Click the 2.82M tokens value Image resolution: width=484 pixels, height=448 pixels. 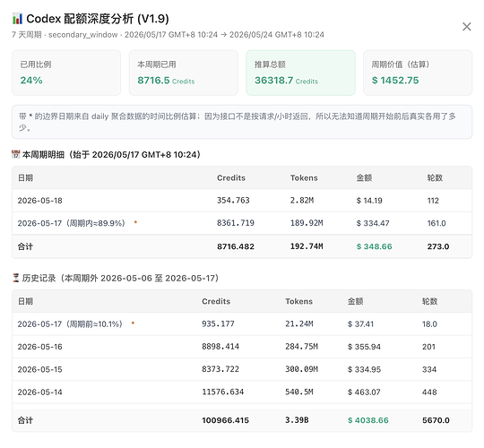tap(302, 200)
